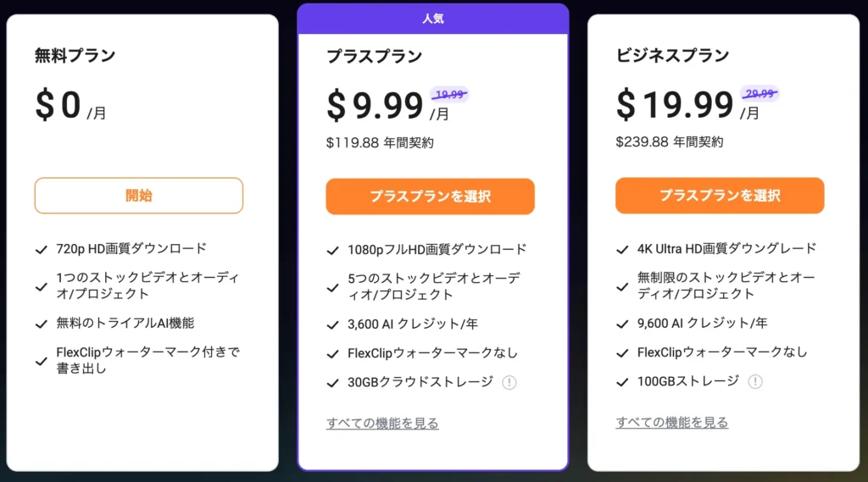Click checkmark beside 1080pフルHD画質ダウンロード
This screenshot has width=868, height=482.
click(332, 250)
